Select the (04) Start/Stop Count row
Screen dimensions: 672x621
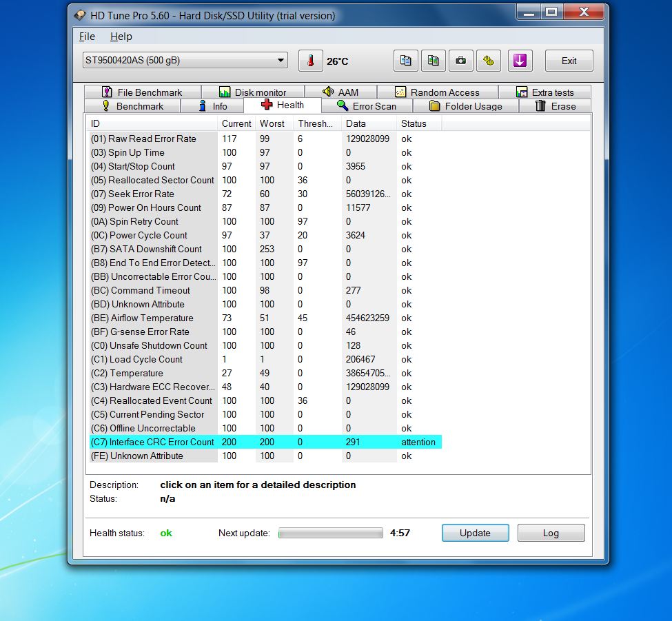click(x=265, y=166)
